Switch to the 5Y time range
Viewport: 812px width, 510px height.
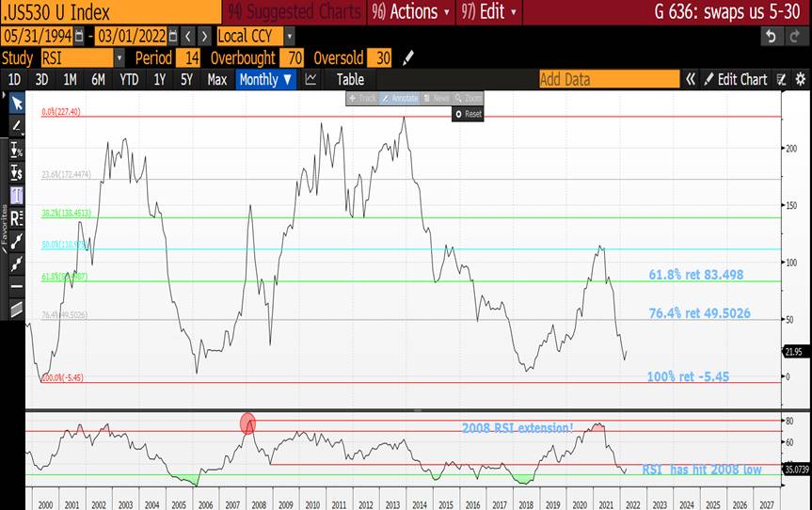[188, 80]
